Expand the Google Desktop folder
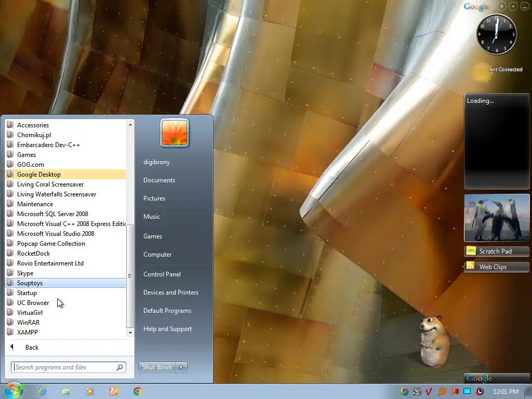Screen dimensions: 532x399 click(x=65, y=175)
